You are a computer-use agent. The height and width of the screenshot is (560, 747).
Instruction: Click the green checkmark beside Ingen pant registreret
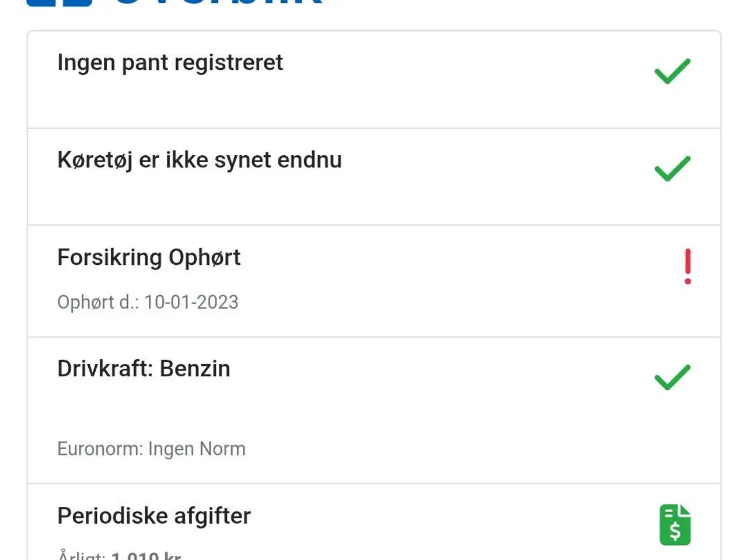coord(672,71)
